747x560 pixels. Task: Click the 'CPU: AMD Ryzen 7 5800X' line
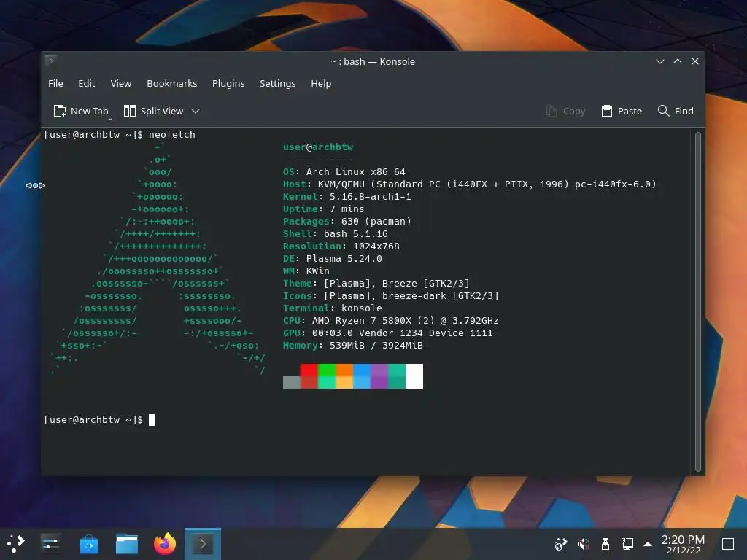[x=391, y=321]
